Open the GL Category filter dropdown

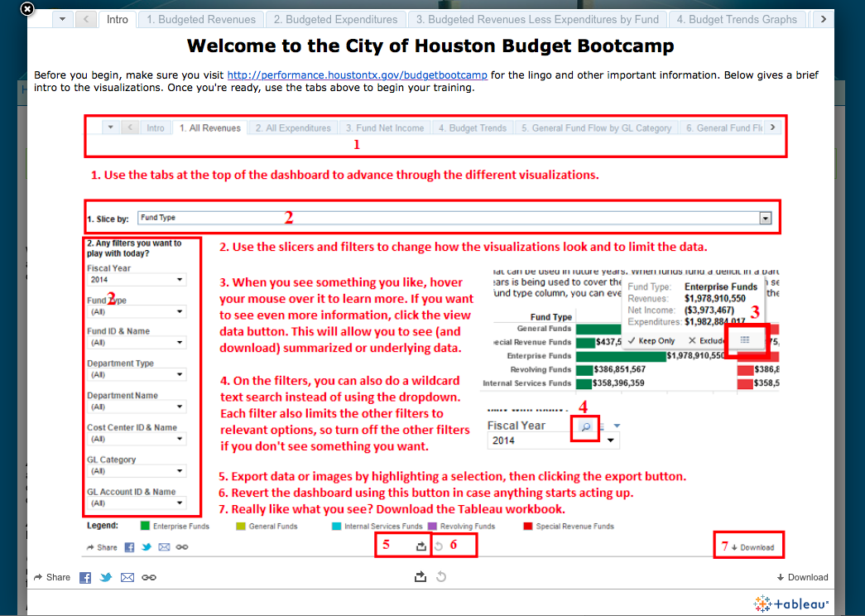pos(137,471)
